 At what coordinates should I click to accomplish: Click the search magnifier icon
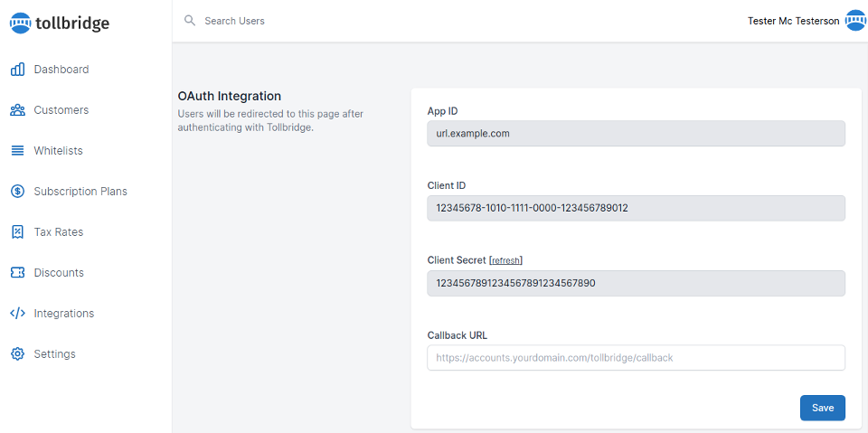click(190, 20)
